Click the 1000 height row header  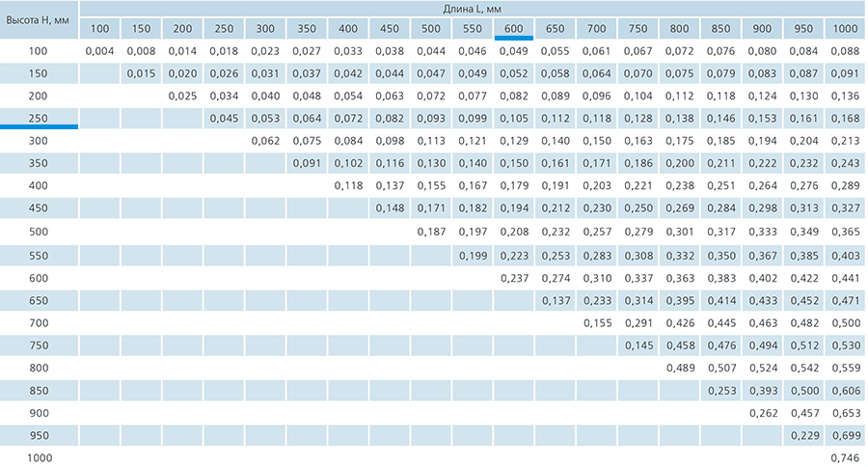point(40,458)
